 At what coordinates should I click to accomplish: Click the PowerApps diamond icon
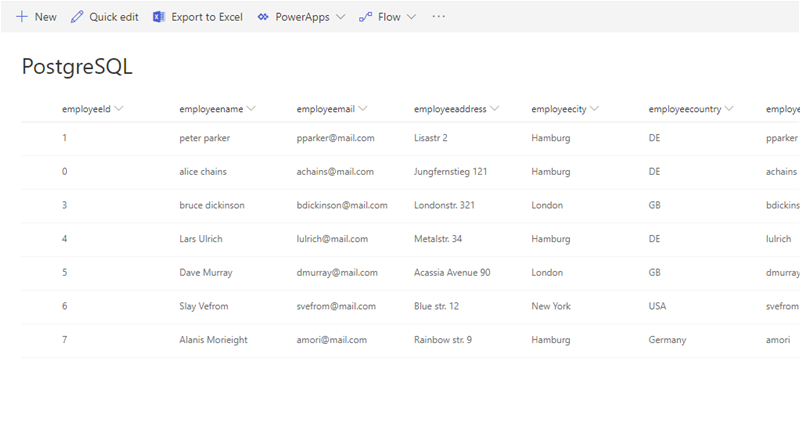(263, 17)
